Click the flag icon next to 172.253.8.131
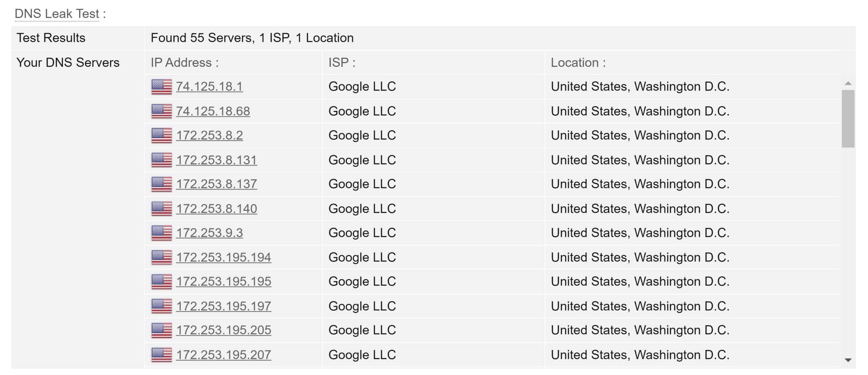Viewport: 868px width, 375px height. tap(161, 160)
